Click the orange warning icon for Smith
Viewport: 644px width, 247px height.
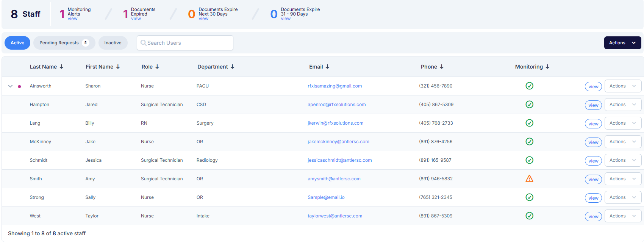click(x=530, y=178)
